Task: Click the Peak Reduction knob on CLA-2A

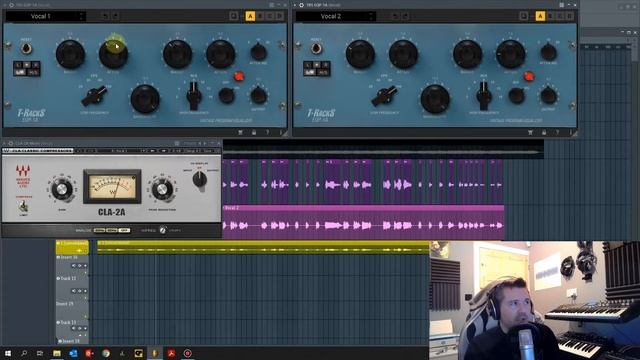Action: [x=162, y=189]
